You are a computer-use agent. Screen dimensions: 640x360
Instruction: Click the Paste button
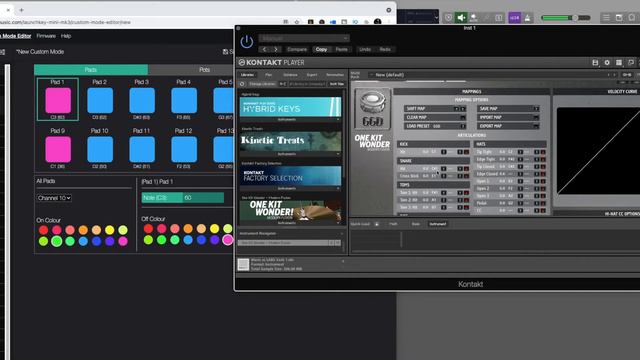point(342,49)
